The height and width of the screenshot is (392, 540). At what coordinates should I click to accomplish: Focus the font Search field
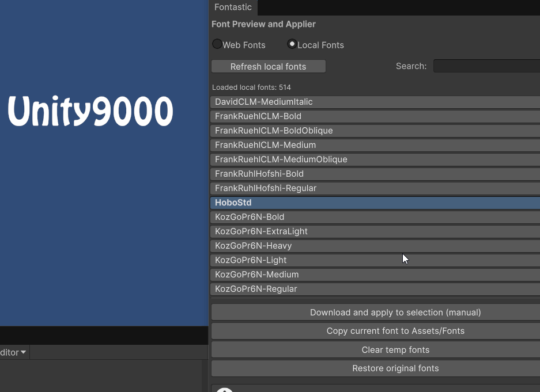486,66
